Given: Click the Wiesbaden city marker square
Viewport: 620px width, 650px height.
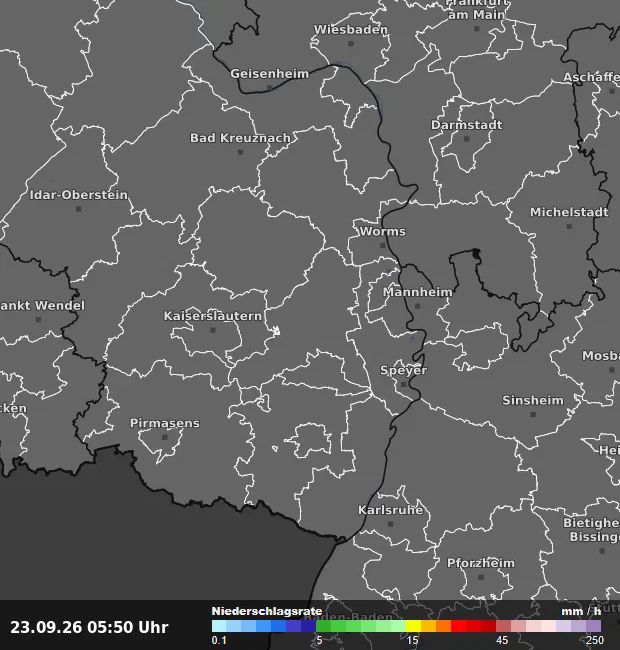Looking at the screenshot, I should 351,44.
